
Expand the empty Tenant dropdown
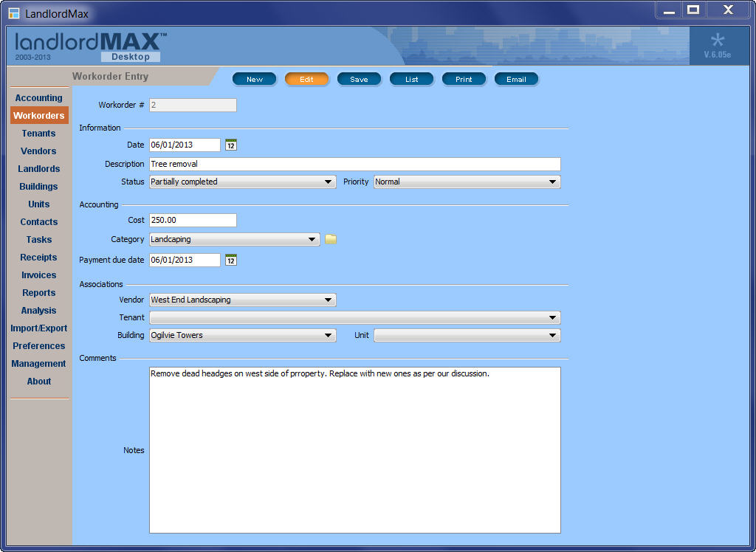(x=355, y=318)
